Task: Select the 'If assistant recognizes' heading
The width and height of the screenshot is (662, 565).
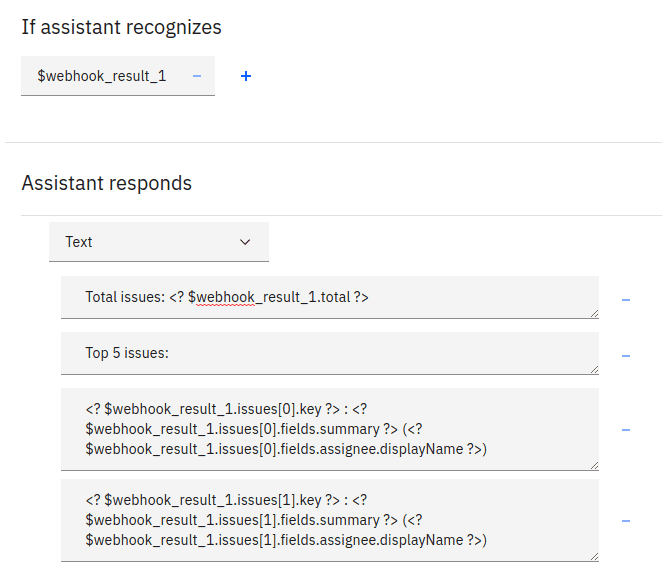Action: [122, 27]
